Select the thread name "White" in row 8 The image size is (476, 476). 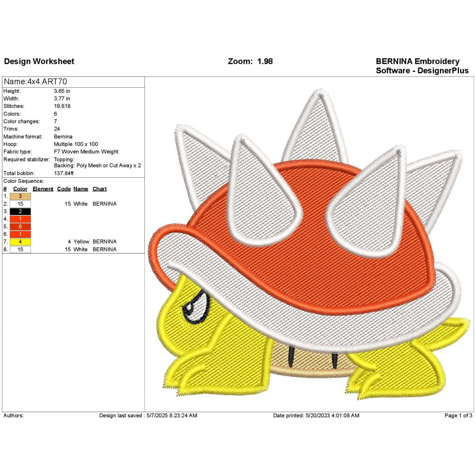[81, 250]
